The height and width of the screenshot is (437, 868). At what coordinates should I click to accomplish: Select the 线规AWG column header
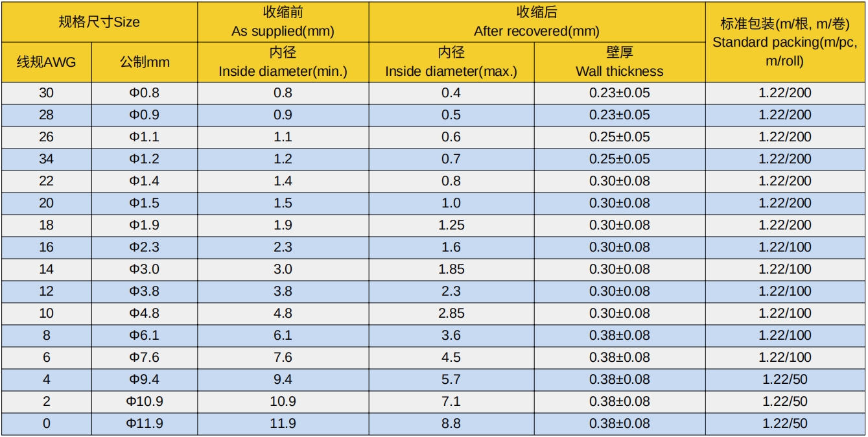tap(47, 62)
